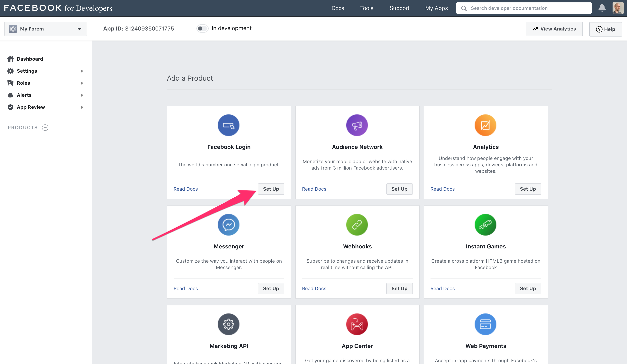627x364 pixels.
Task: Navigate to the Dashboard menu item
Action: pyautogui.click(x=30, y=59)
